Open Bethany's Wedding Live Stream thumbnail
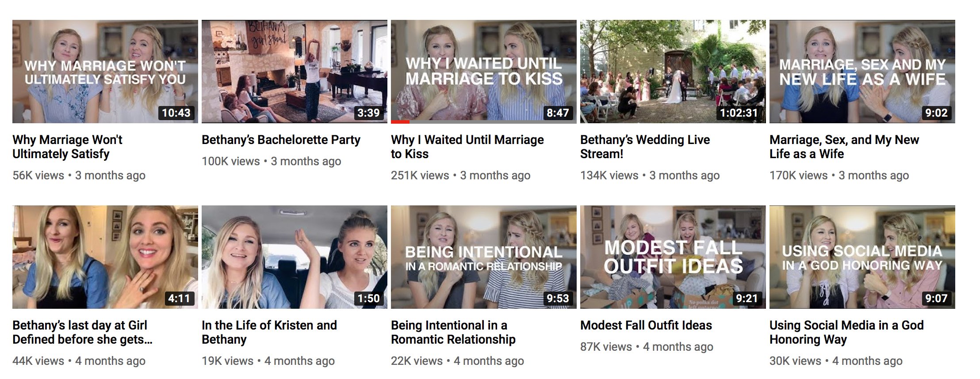The height and width of the screenshot is (379, 980). point(673,72)
